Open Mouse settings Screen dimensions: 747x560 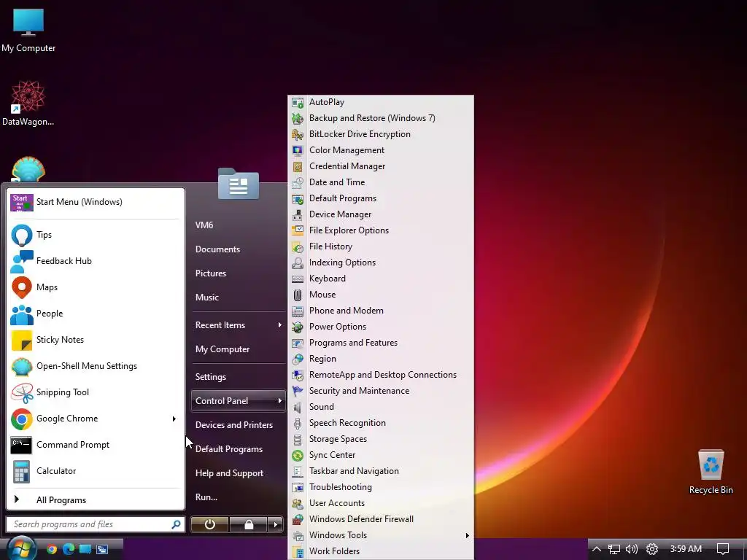[381, 295]
